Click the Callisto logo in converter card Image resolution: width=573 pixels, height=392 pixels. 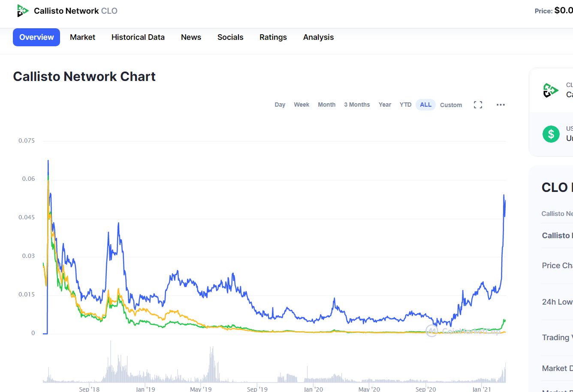[551, 90]
